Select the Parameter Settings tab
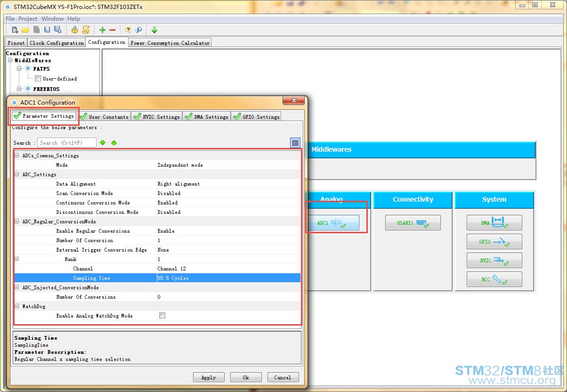Screen dimensions: 567x392 (44, 116)
